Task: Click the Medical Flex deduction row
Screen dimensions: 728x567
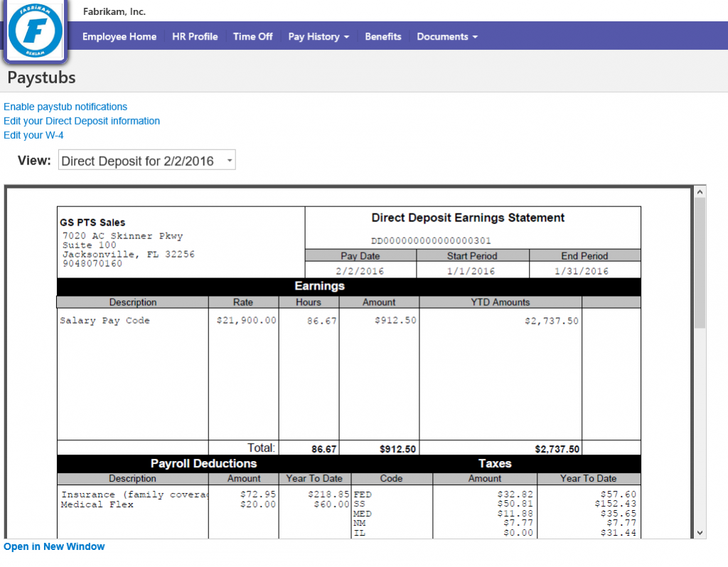Action: (x=97, y=504)
